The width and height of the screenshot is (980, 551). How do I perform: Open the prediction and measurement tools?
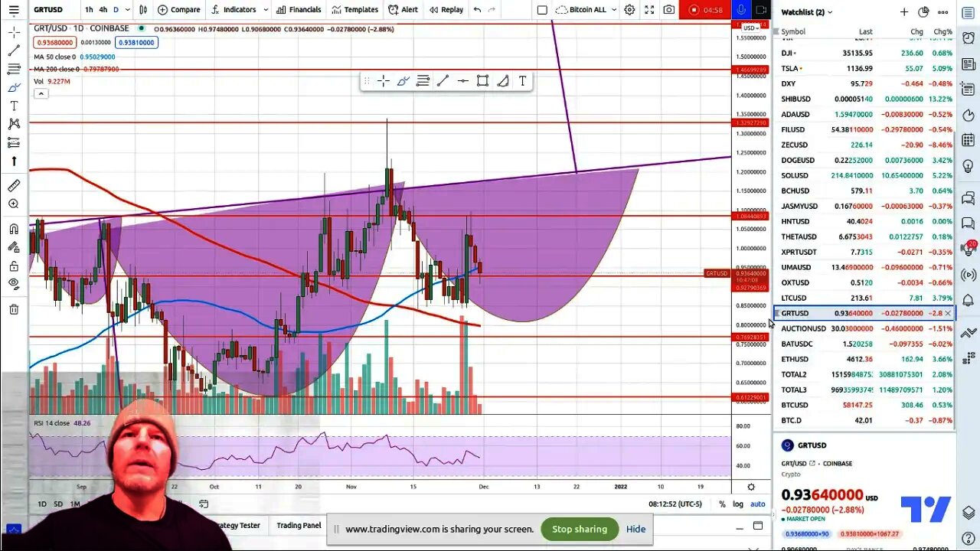tap(14, 142)
